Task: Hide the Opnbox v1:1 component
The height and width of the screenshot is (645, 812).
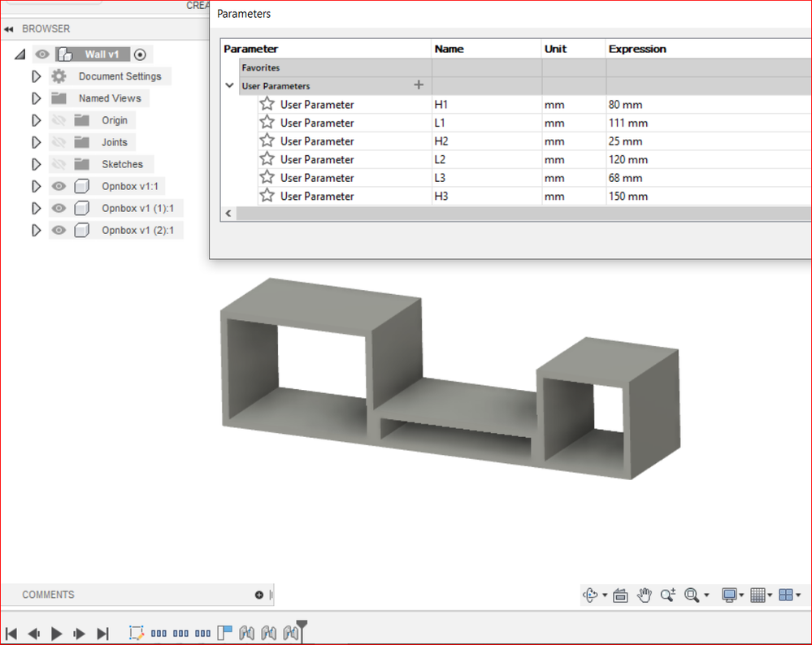Action: coord(59,186)
